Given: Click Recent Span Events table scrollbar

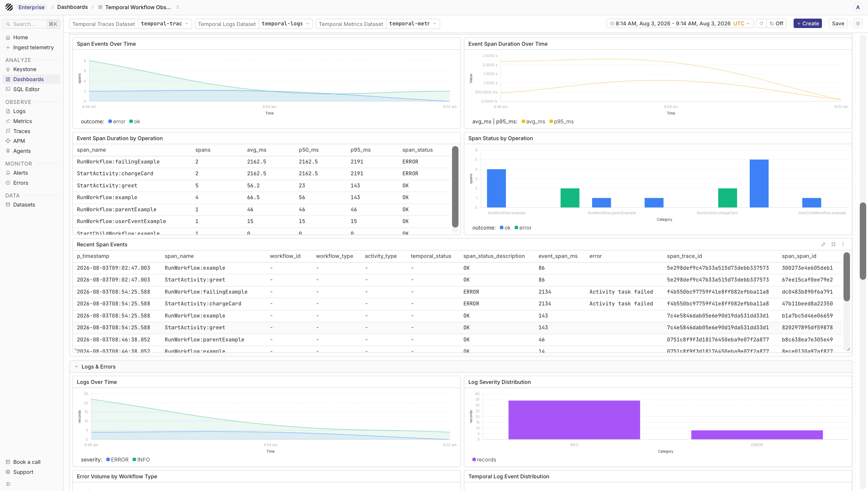Looking at the screenshot, I should point(846,276).
